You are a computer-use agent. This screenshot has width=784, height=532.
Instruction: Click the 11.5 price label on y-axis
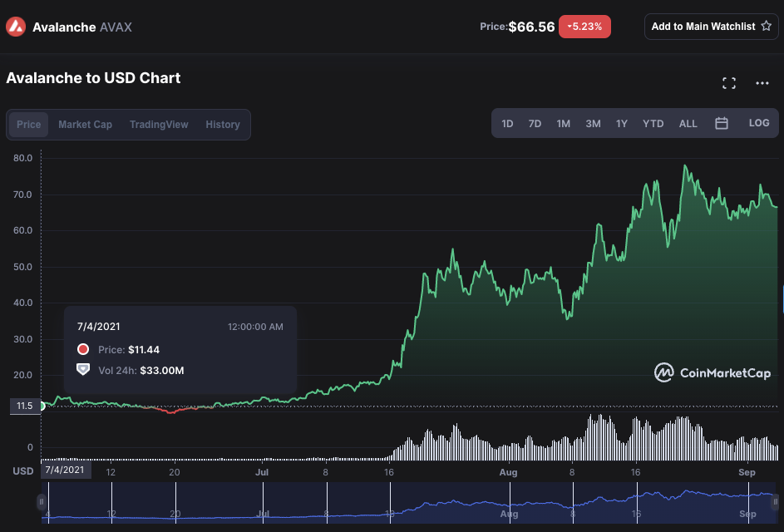click(24, 406)
